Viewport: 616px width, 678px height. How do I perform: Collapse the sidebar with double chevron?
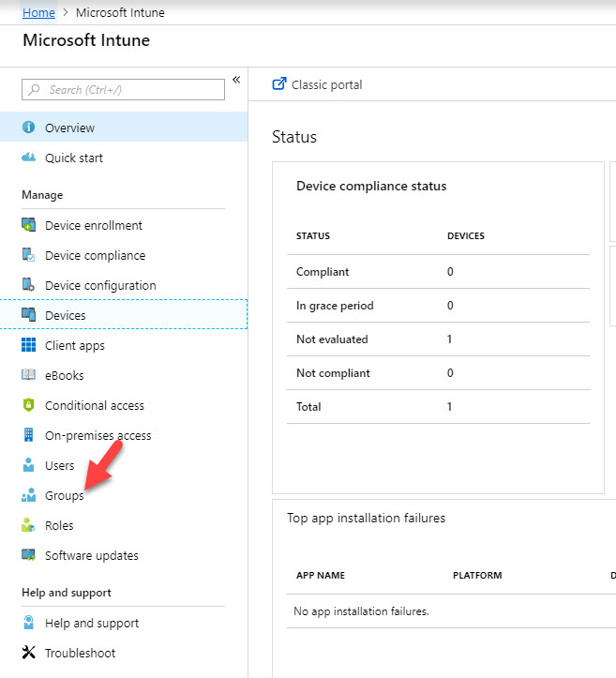(x=236, y=80)
